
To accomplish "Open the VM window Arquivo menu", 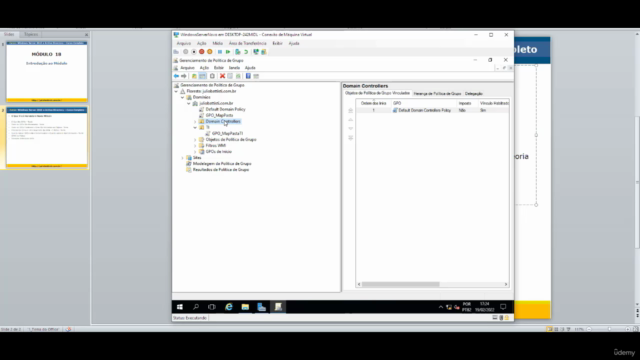I will pos(183,43).
